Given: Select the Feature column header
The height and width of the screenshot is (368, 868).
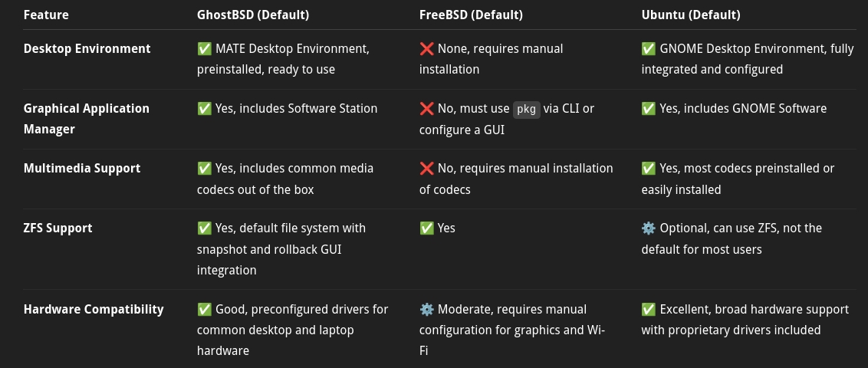Looking at the screenshot, I should click(46, 15).
